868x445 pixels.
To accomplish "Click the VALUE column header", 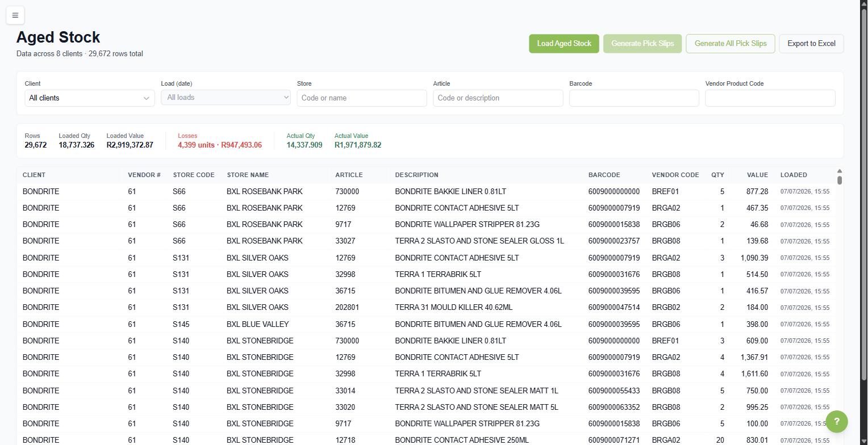I will coord(757,175).
